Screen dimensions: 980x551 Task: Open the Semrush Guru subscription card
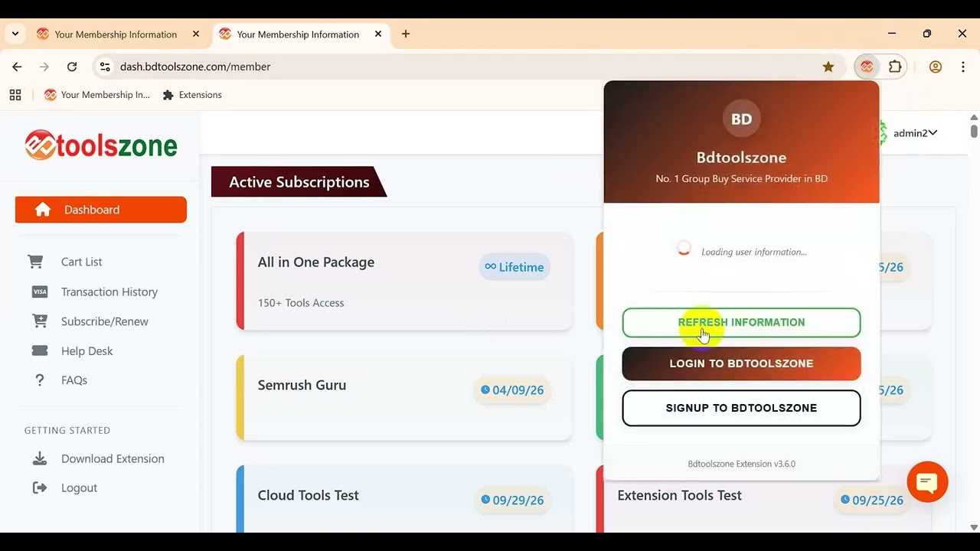pos(404,397)
